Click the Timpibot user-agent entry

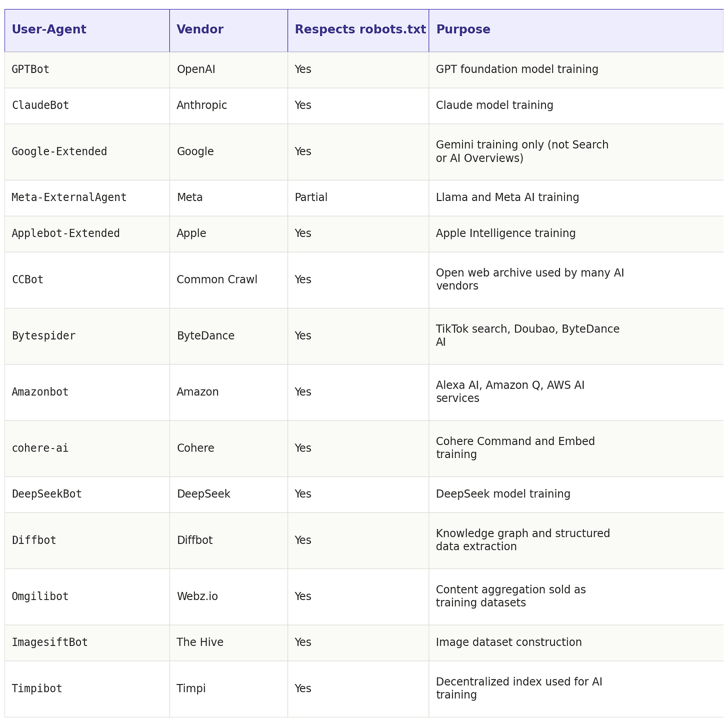[x=37, y=689]
